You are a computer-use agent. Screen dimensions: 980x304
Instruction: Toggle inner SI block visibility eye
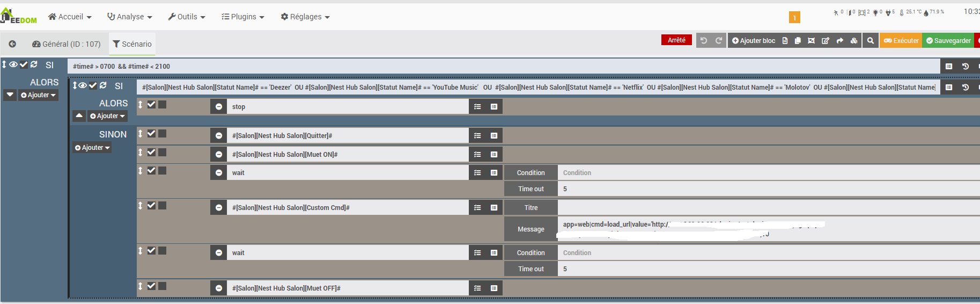[x=83, y=85]
